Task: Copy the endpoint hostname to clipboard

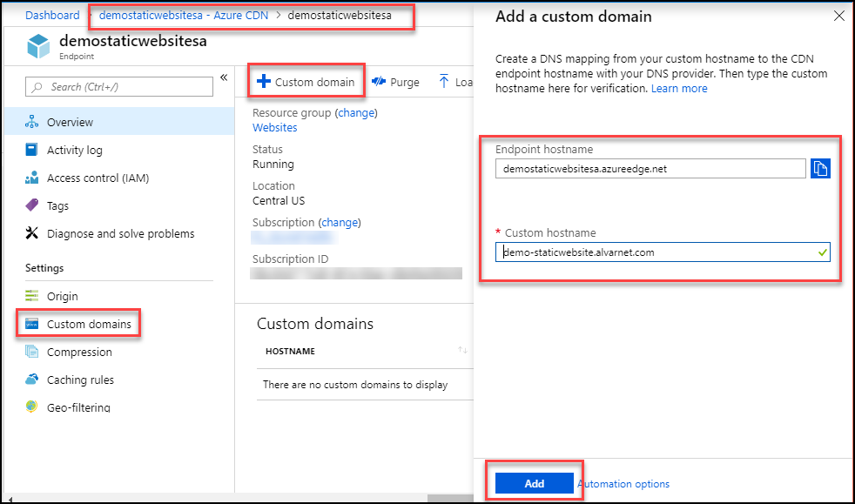Action: coord(820,168)
